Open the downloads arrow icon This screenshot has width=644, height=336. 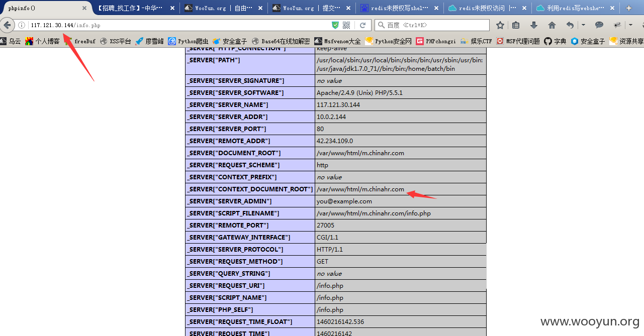click(534, 25)
